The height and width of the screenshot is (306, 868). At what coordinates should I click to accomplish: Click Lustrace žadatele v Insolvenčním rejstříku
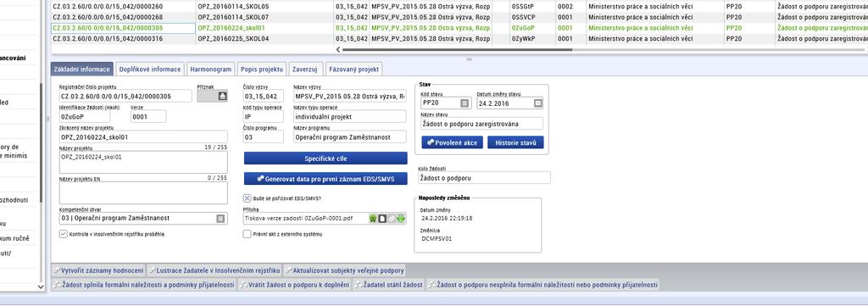pyautogui.click(x=214, y=271)
